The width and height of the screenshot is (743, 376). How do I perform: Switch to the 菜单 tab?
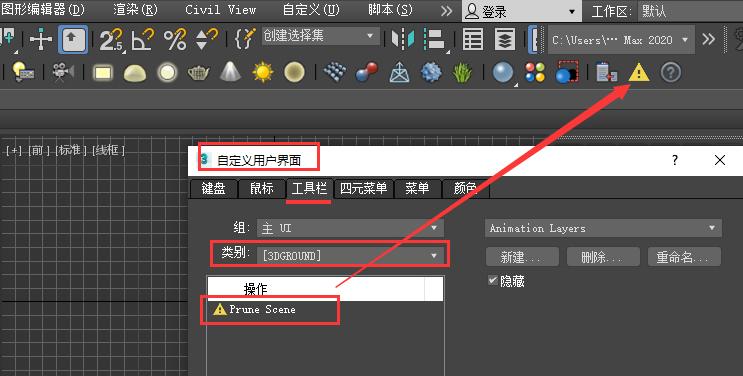pos(417,189)
